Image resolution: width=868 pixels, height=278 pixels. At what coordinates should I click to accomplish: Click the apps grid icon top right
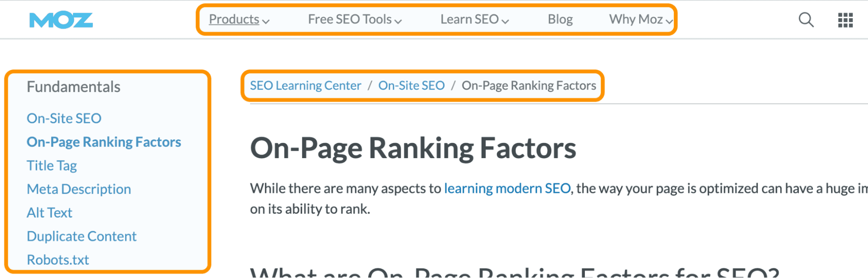coord(845,20)
